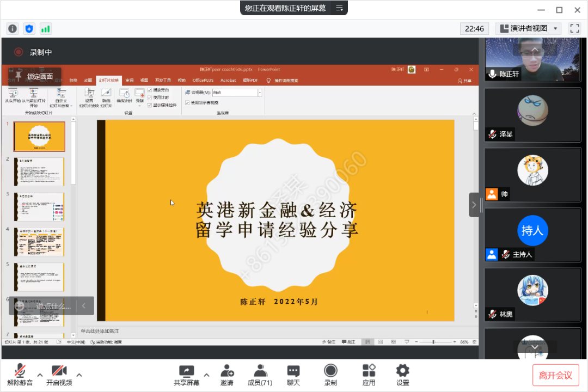The image size is (588, 392).
Task: Open the Apps icon
Action: pyautogui.click(x=369, y=375)
